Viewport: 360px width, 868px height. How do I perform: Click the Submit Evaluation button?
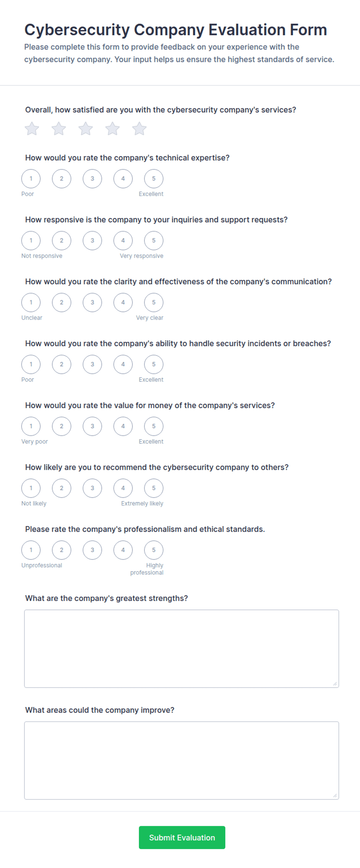[x=182, y=837]
